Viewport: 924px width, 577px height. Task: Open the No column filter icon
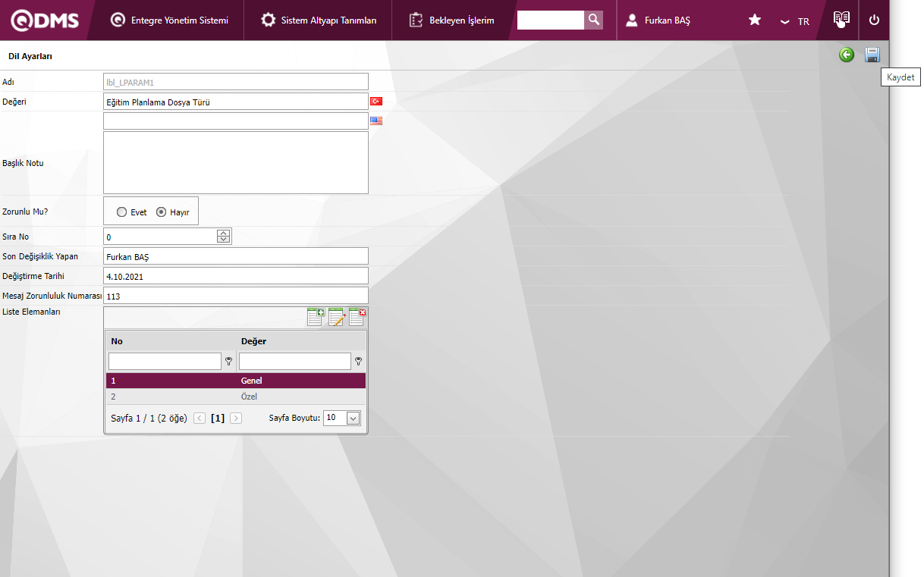[228, 362]
